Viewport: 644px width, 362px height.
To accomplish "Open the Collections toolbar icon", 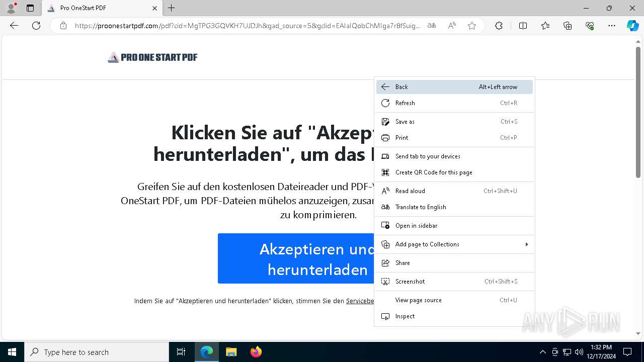I will point(568,26).
